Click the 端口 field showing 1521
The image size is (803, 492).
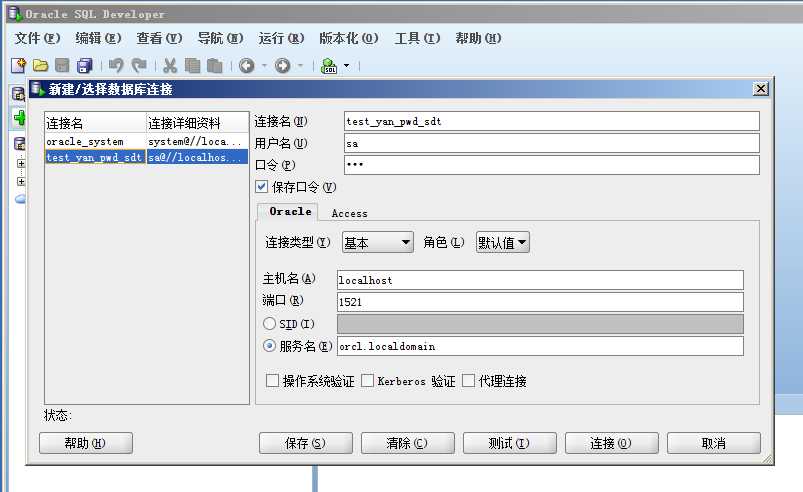540,302
